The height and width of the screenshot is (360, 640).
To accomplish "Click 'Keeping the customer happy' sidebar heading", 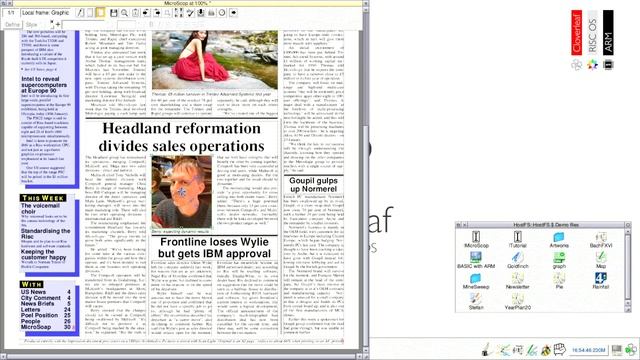I will pyautogui.click(x=44, y=255).
